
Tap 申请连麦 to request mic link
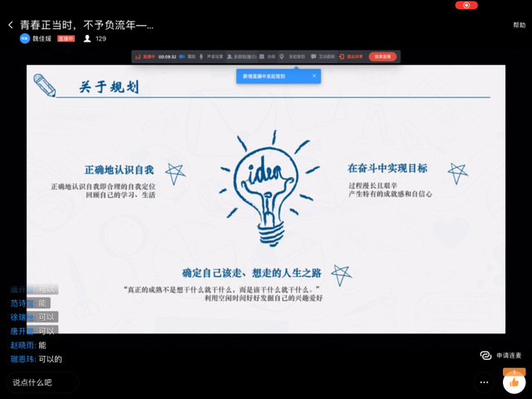coord(502,355)
